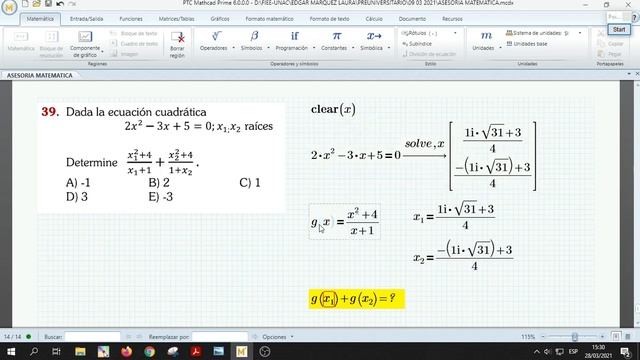Click the Buscar search field

pyautogui.click(x=93, y=337)
